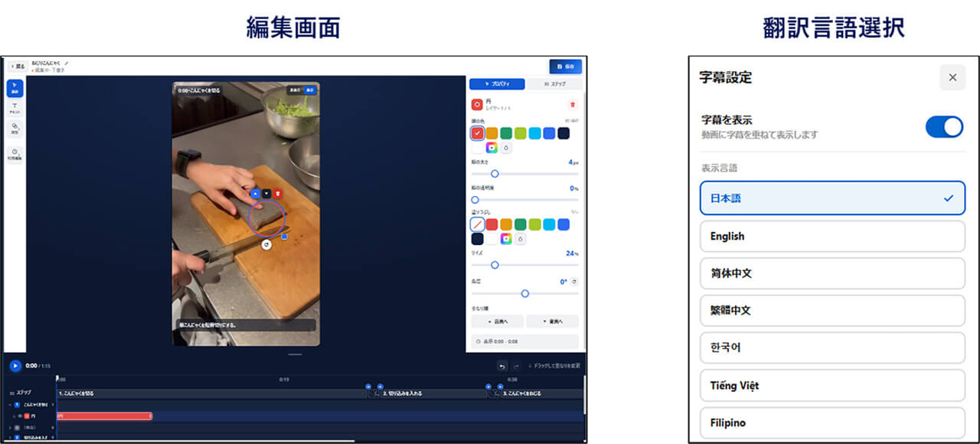Bring layer forward with 前面へ button
Viewport: 980px width, 444px height.
tap(497, 322)
